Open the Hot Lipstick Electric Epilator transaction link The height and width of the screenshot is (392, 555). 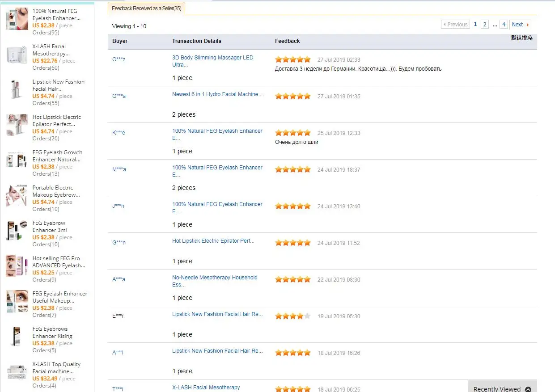pos(213,241)
